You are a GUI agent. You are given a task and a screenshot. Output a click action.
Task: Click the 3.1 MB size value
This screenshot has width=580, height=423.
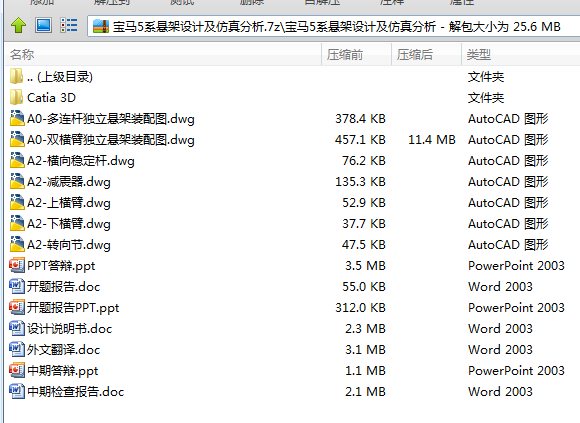(365, 350)
